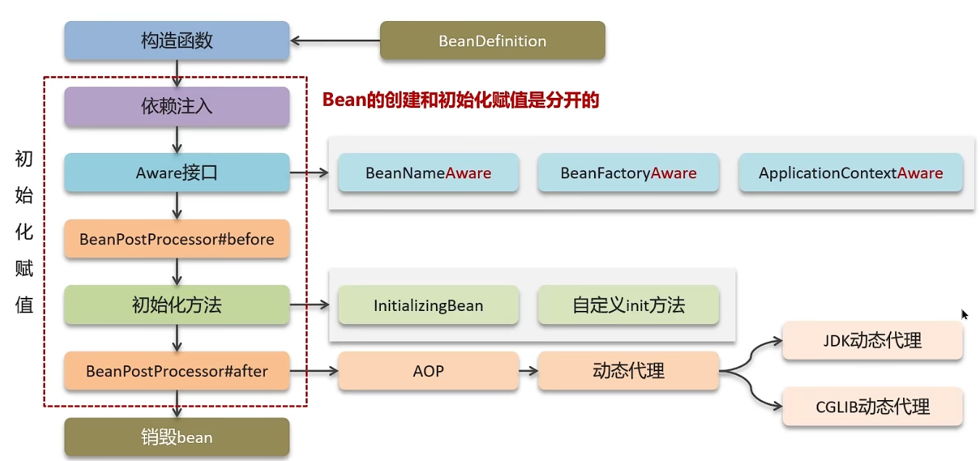
Task: Click the ApplicationContextAware box
Action: [x=850, y=173]
